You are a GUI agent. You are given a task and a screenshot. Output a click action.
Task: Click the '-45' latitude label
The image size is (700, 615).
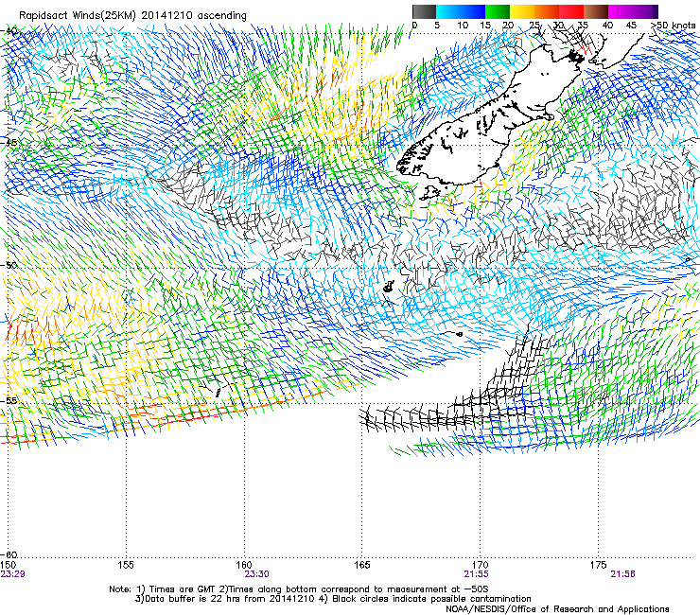(x=9, y=143)
